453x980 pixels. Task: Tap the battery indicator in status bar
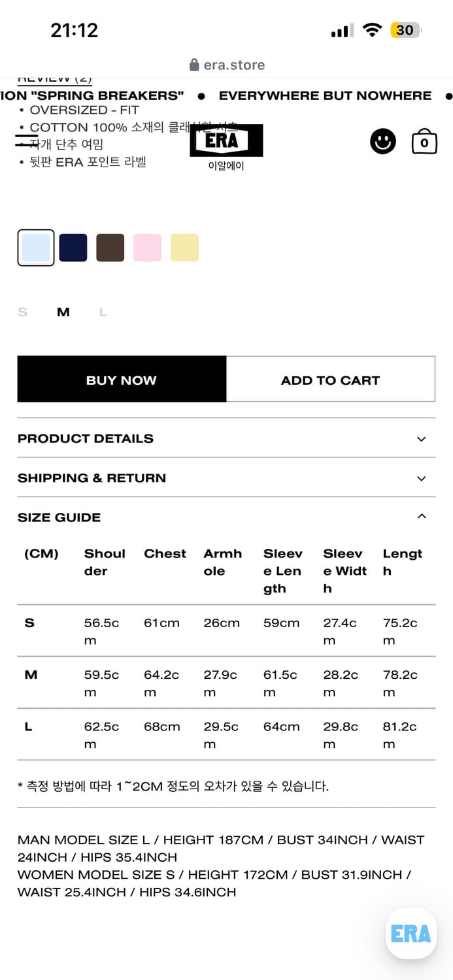(405, 30)
